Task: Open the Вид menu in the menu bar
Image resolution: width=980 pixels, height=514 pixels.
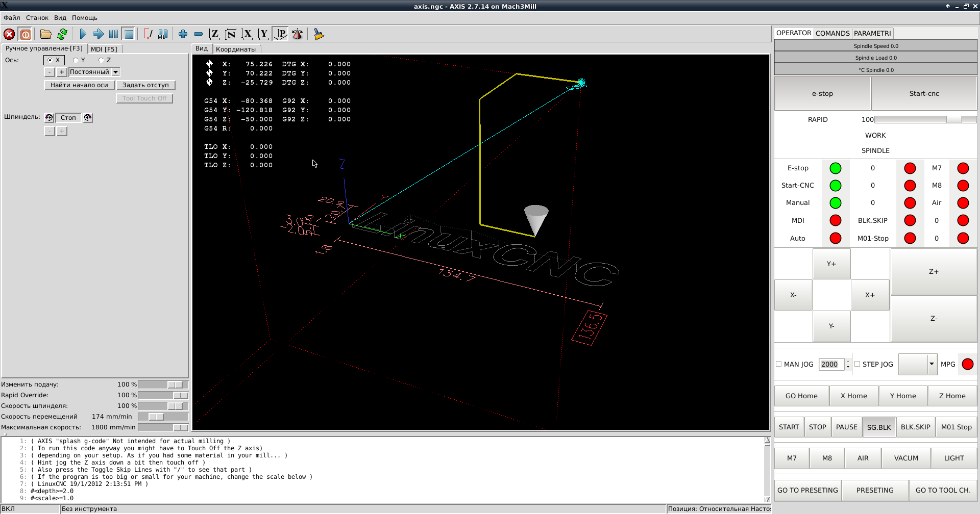Action: 60,18
